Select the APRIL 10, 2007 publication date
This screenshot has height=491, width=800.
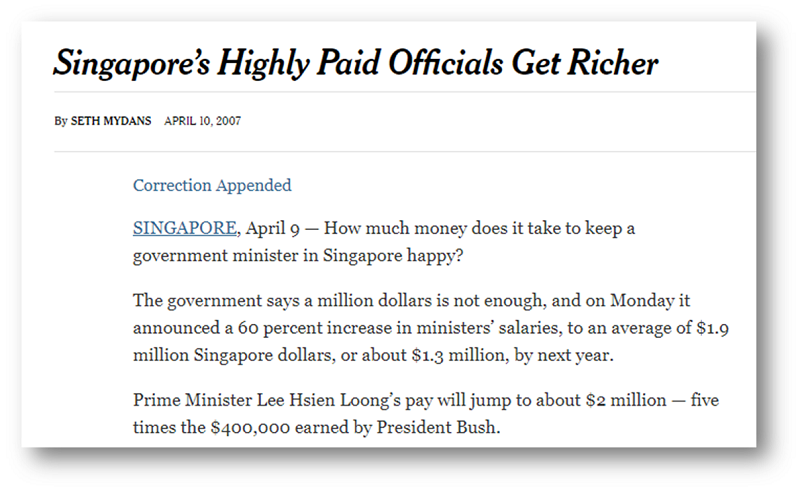pyautogui.click(x=202, y=121)
